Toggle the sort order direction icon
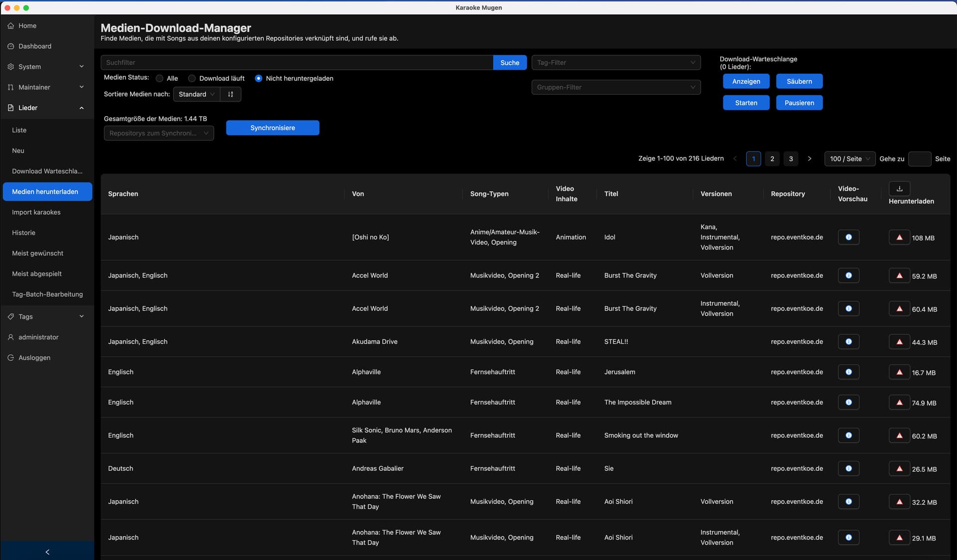 230,94
